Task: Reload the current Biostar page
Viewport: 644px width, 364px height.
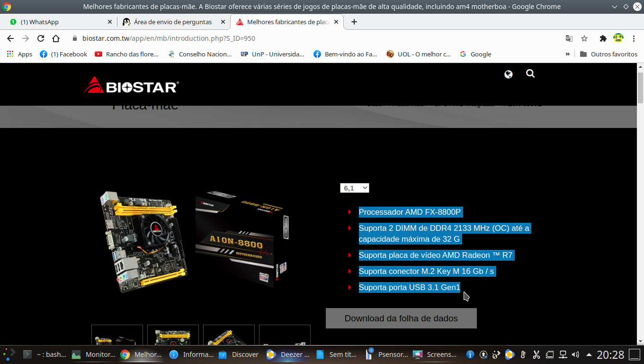Action: click(x=41, y=38)
